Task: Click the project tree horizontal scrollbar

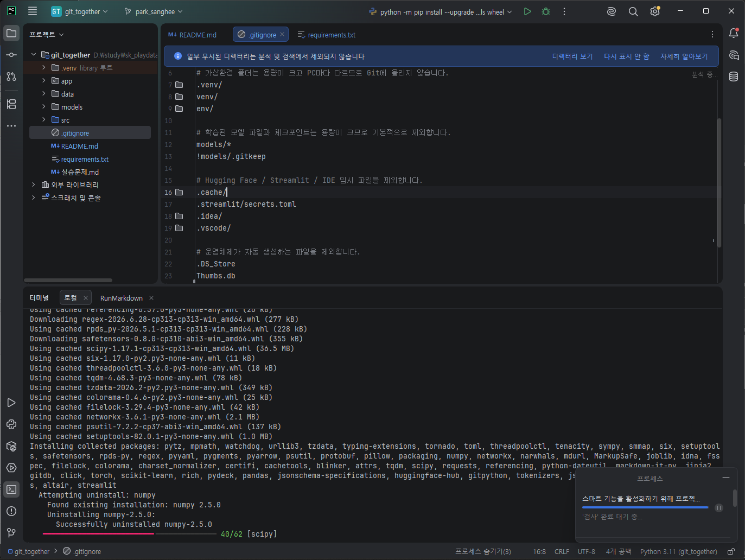Action: pyautogui.click(x=68, y=280)
